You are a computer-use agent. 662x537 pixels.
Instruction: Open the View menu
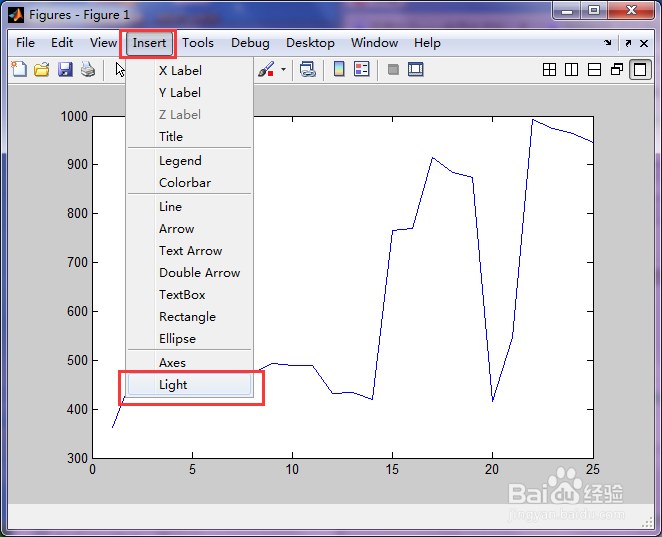(103, 43)
